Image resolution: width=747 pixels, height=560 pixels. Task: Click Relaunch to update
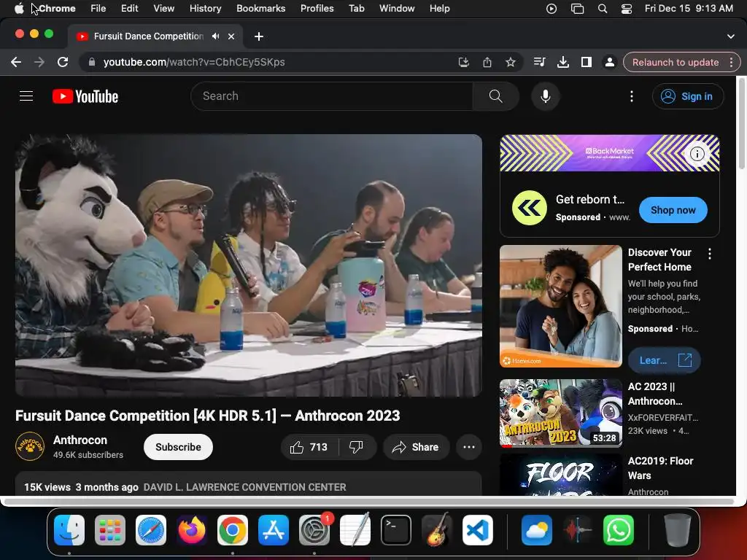point(675,62)
